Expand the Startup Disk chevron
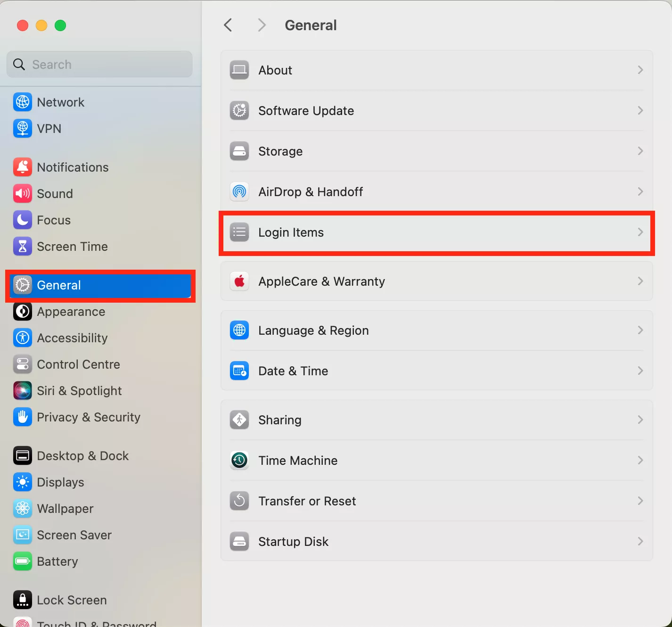This screenshot has height=627, width=672. (640, 542)
